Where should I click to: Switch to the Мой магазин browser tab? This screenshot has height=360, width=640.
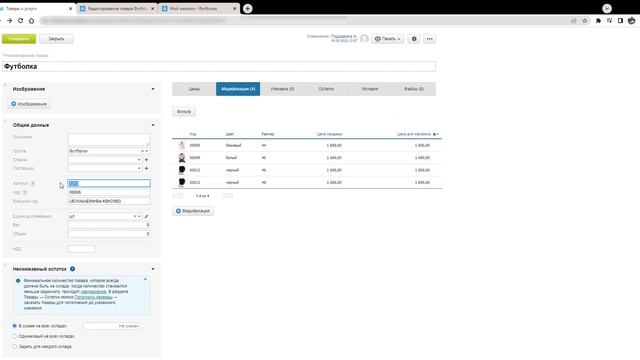199,8
